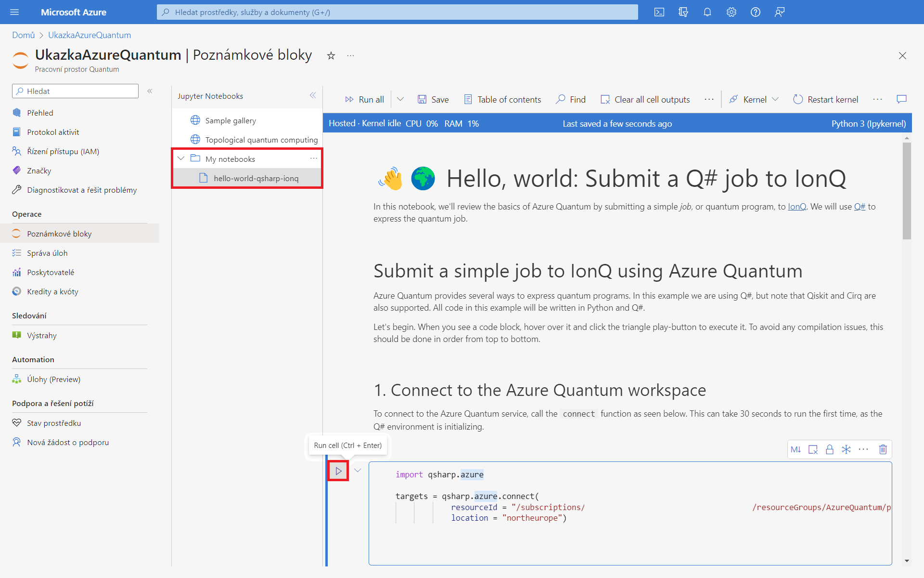Select Poskytovatelé in sidebar
The image size is (924, 578).
51,272
